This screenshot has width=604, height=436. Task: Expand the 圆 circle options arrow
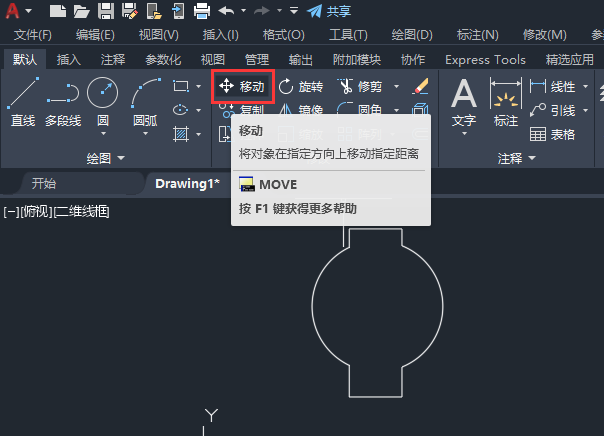[x=103, y=134]
